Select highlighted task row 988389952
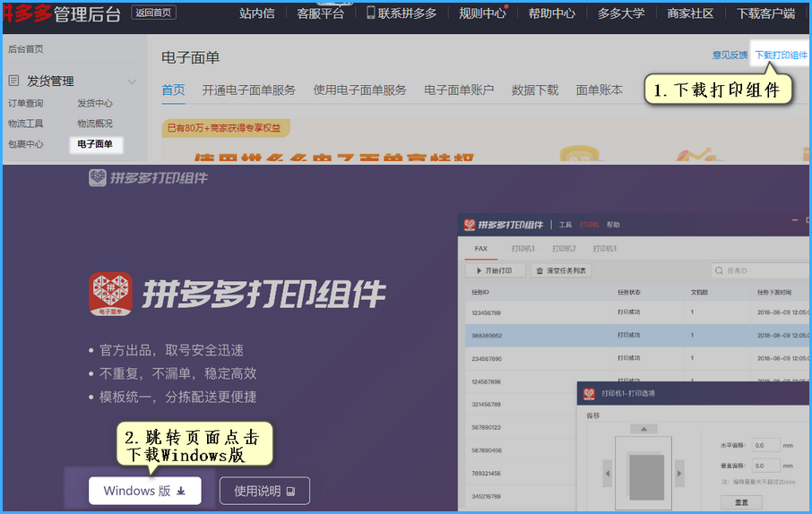The width and height of the screenshot is (812, 514). pyautogui.click(x=637, y=336)
